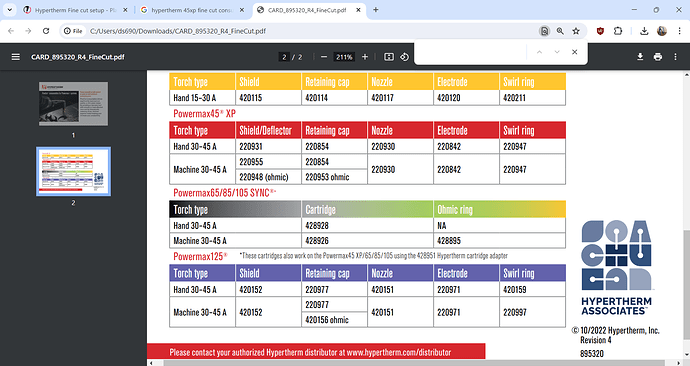690x366 pixels.
Task: Click ohmic ring number 428895
Action: click(449, 241)
